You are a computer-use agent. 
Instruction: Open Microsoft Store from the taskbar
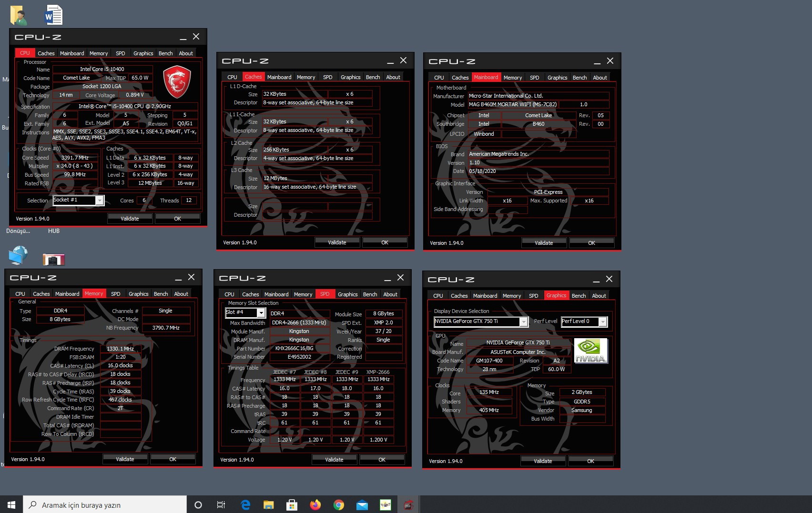pyautogui.click(x=292, y=504)
